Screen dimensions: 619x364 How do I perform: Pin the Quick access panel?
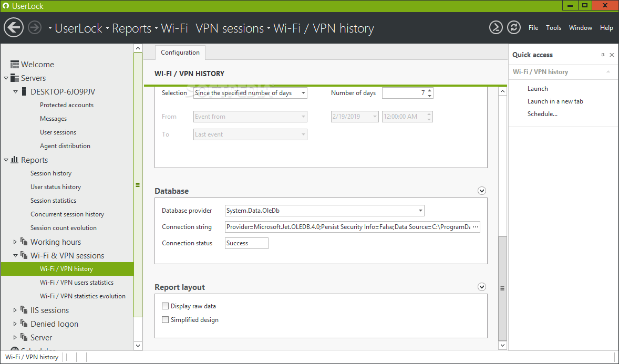[603, 55]
